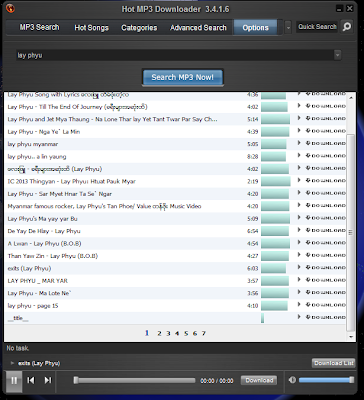Screen dimensions: 364x400
Task: Switch to Categories tab
Action: coord(139,28)
